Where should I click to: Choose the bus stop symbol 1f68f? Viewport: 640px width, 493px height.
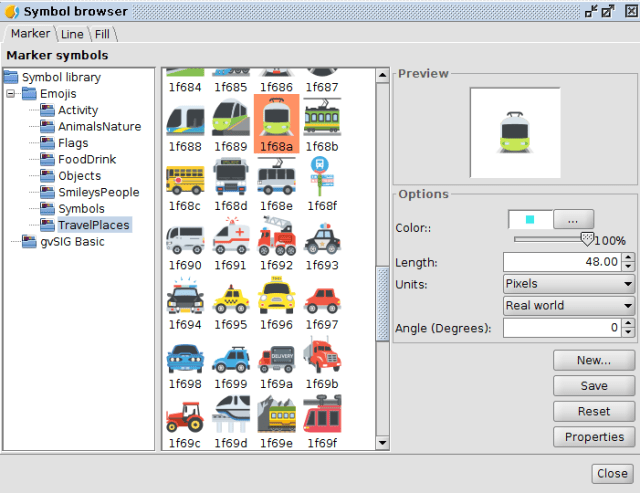(321, 180)
